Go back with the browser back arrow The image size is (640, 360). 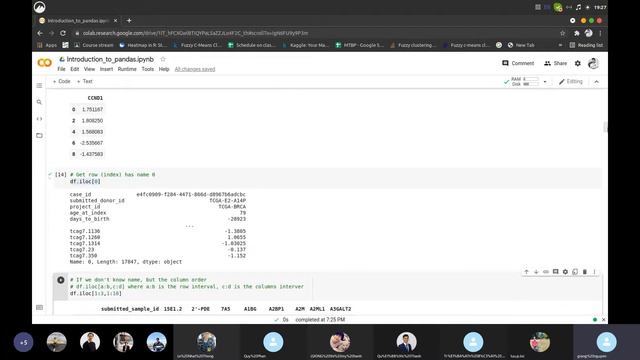pyautogui.click(x=40, y=33)
